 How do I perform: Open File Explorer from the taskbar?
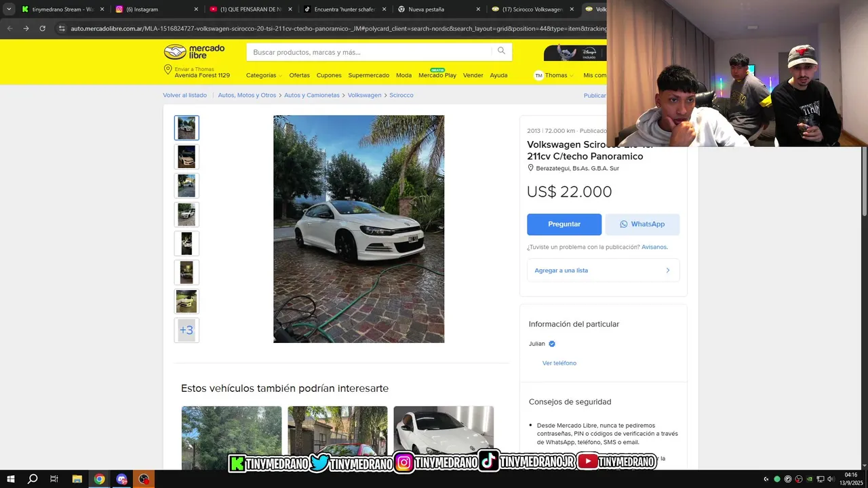(77, 479)
